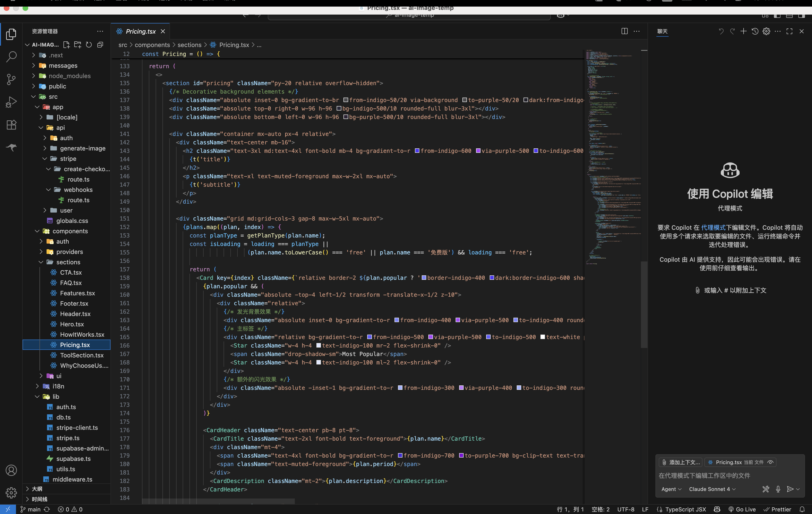Open the Agent mode dropdown
The image size is (812, 514).
[x=671, y=489]
